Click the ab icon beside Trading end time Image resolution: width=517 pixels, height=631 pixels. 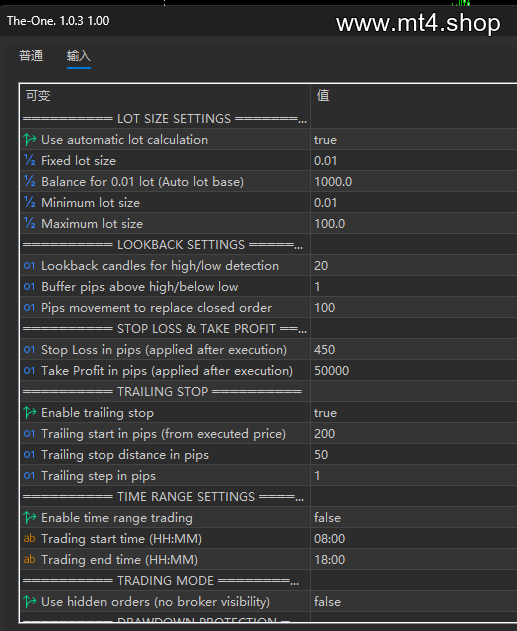[29, 559]
